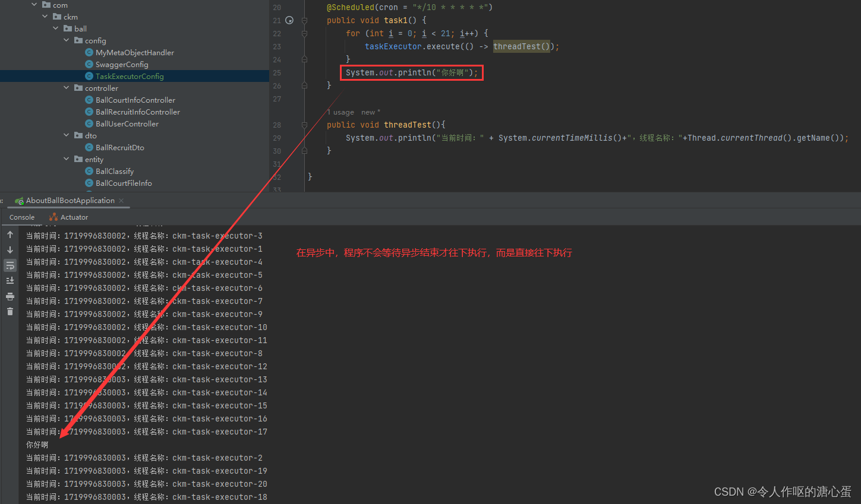
Task: Collapse the com package
Action: (x=34, y=5)
